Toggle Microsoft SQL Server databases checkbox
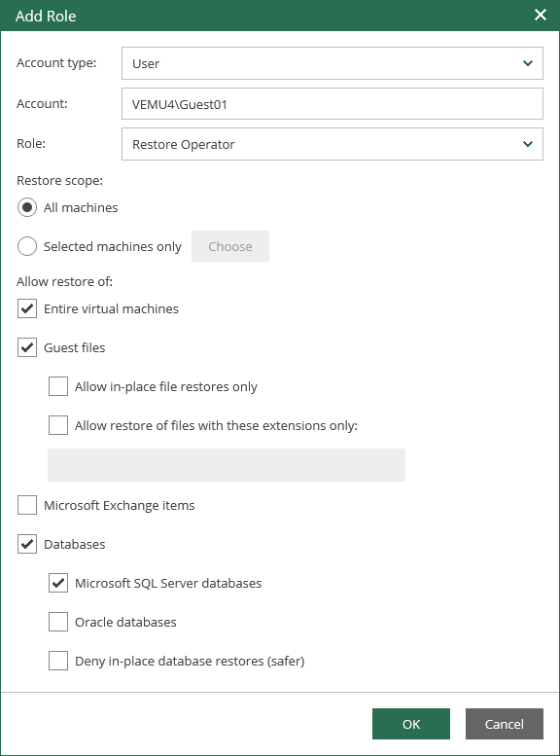560x756 pixels. pyautogui.click(x=57, y=583)
